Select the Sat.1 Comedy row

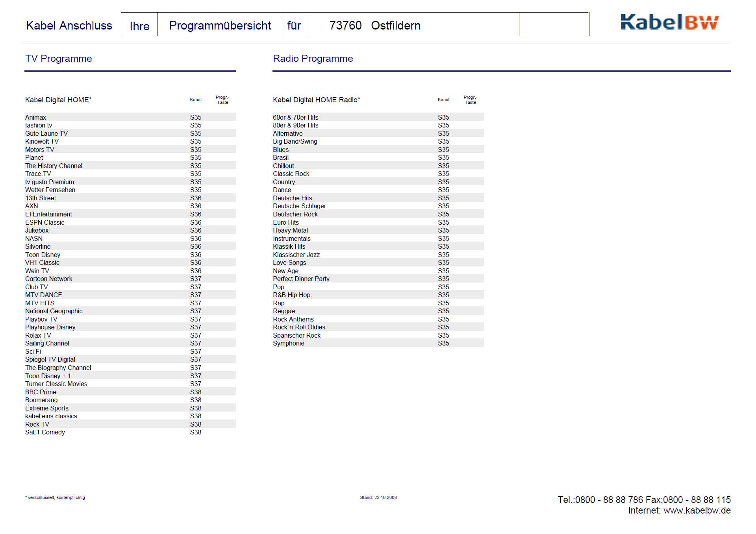pos(45,432)
